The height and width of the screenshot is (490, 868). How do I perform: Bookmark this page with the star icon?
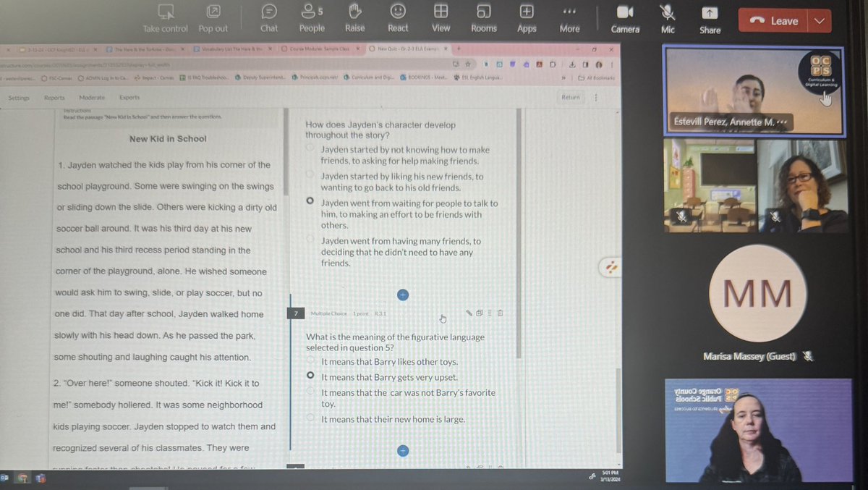(467, 64)
